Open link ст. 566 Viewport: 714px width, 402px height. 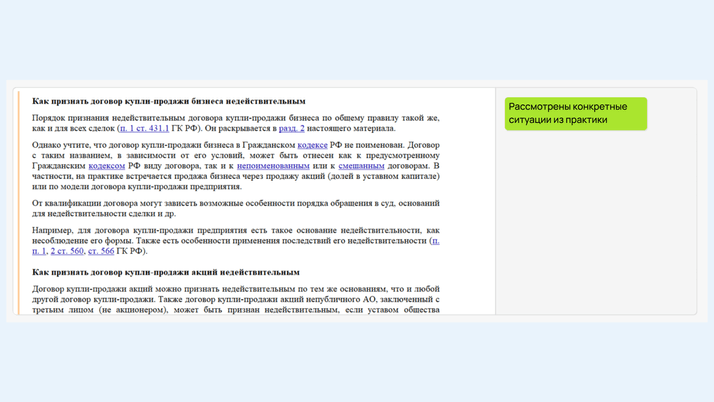pyautogui.click(x=101, y=251)
